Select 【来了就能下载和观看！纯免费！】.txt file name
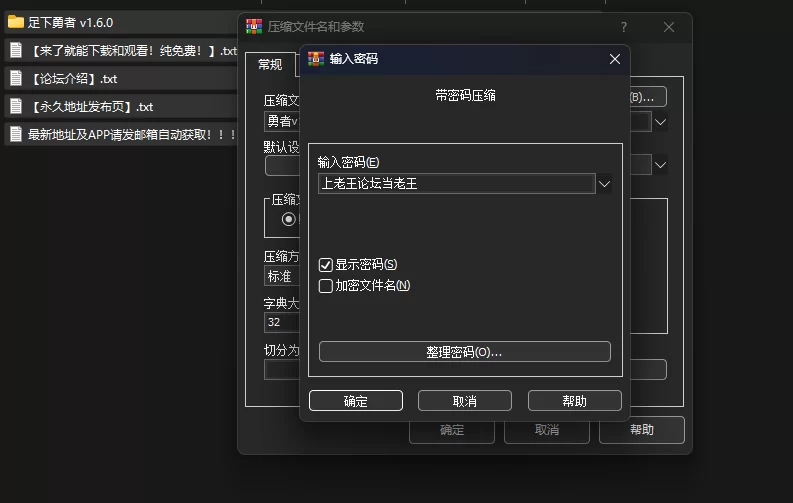793x503 pixels. point(133,51)
